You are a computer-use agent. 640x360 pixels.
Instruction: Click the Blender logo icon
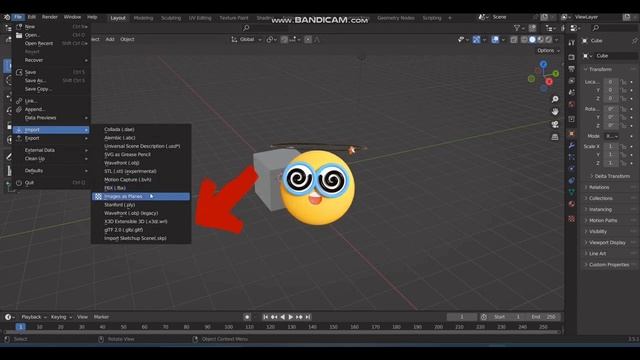click(7, 17)
